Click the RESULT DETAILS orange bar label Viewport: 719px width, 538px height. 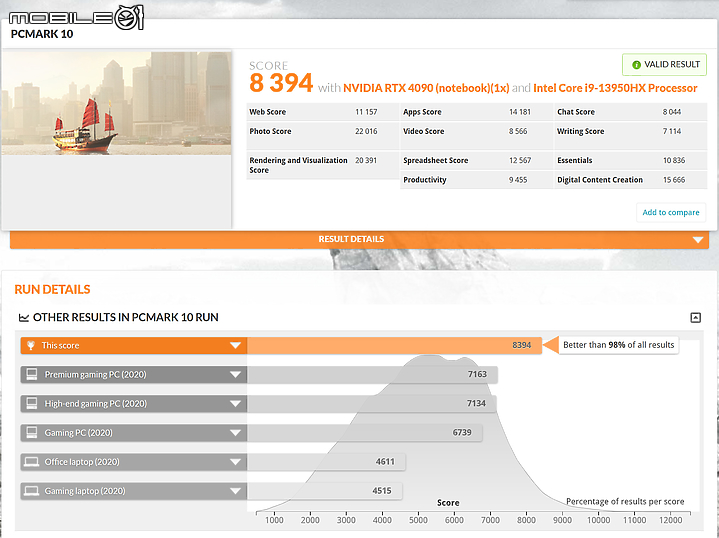coord(351,239)
